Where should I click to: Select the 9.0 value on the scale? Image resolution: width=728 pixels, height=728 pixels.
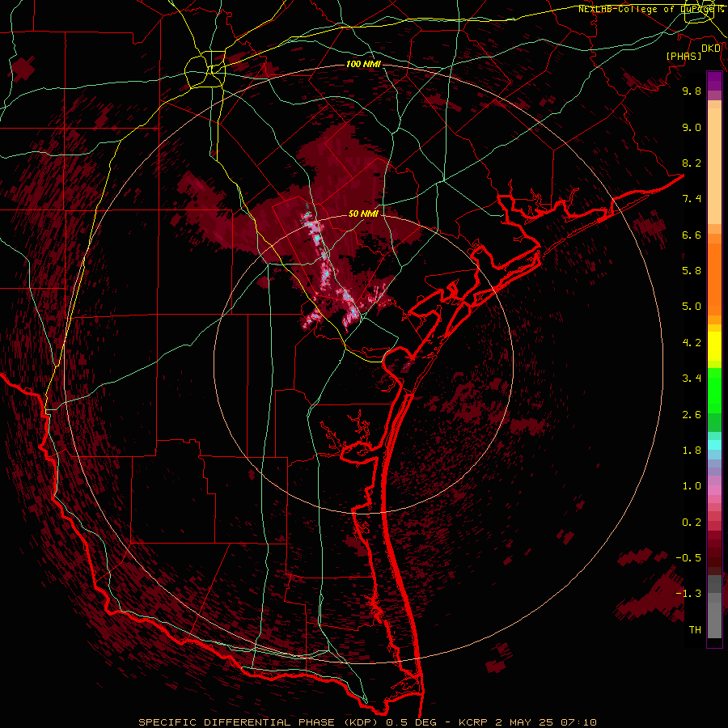point(692,128)
